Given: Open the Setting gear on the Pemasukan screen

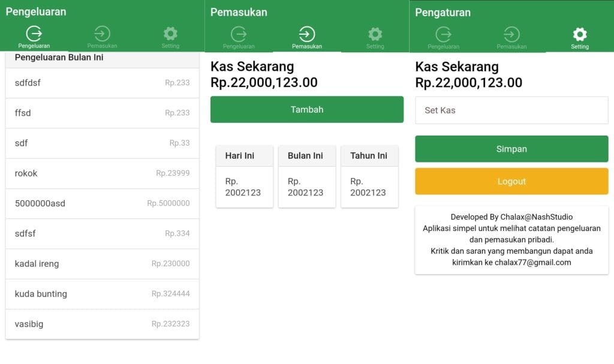Looking at the screenshot, I should (x=375, y=34).
